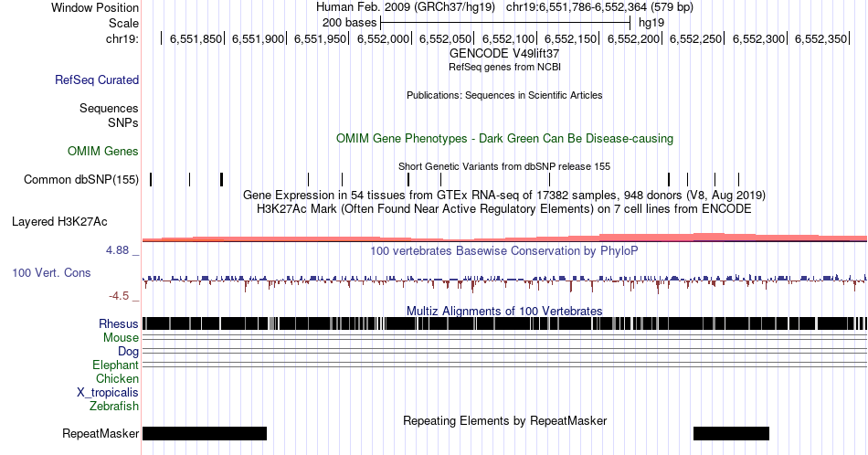Click 100 vertebrates Basewise Conservation by PhyloP

pos(504,250)
